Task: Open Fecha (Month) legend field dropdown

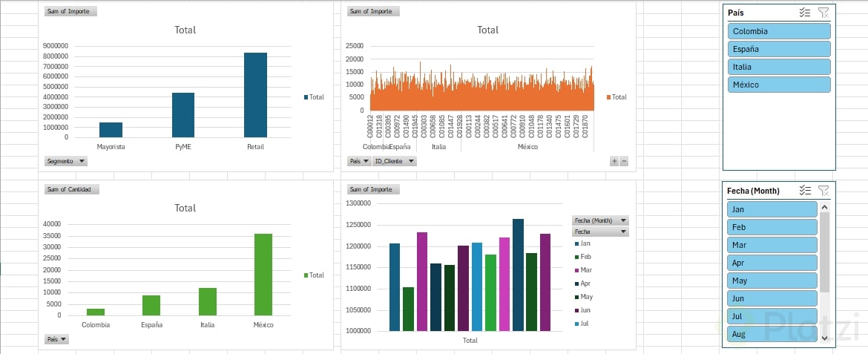Action: (x=601, y=220)
